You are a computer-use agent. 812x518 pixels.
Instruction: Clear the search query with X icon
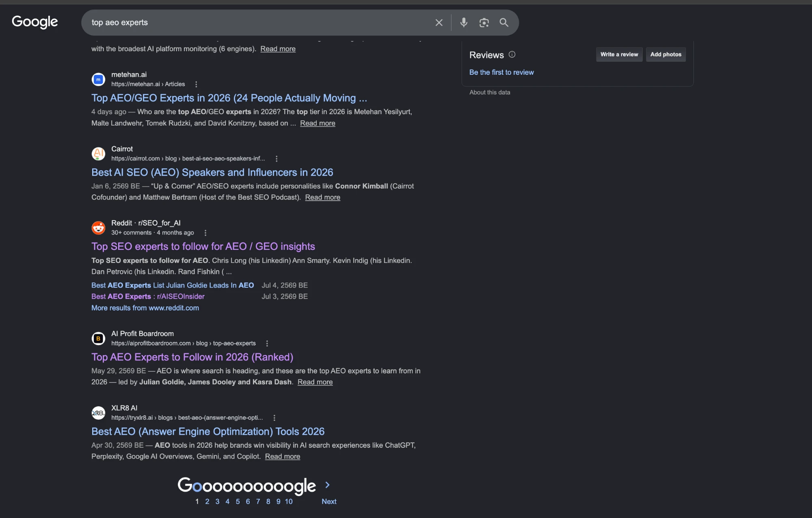(x=439, y=23)
